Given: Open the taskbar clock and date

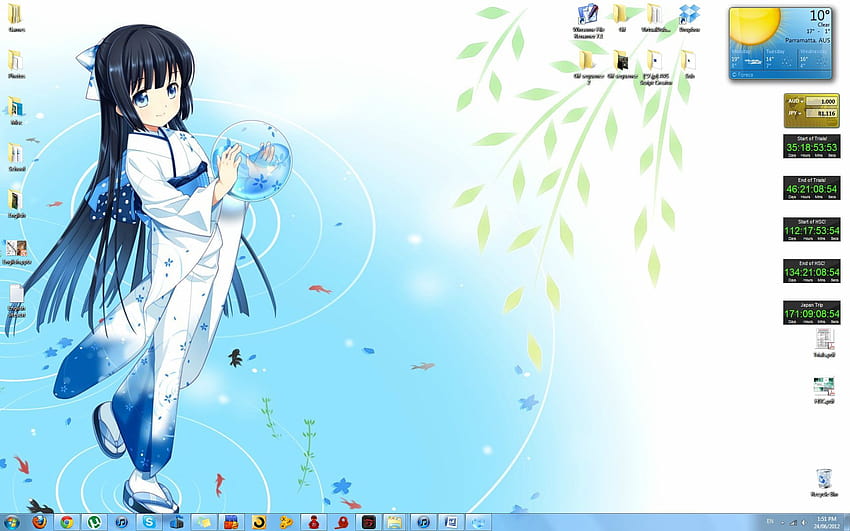Looking at the screenshot, I should [826, 522].
